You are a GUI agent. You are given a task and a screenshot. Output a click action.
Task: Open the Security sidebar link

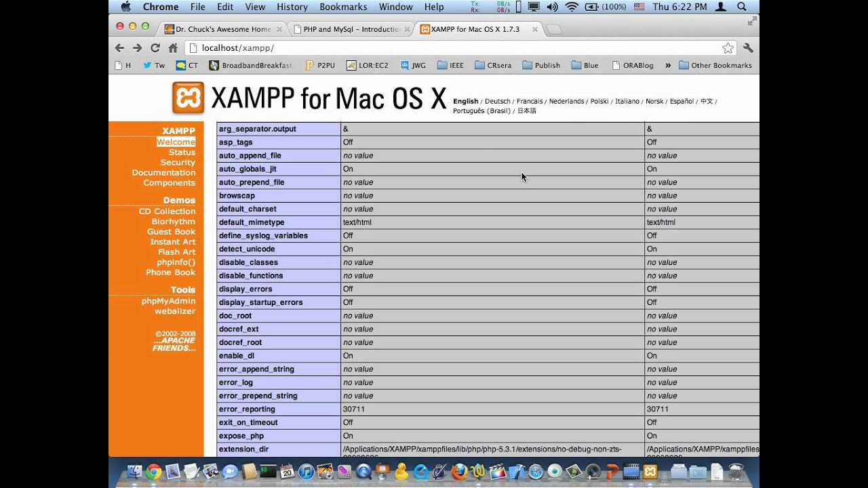[x=178, y=163]
